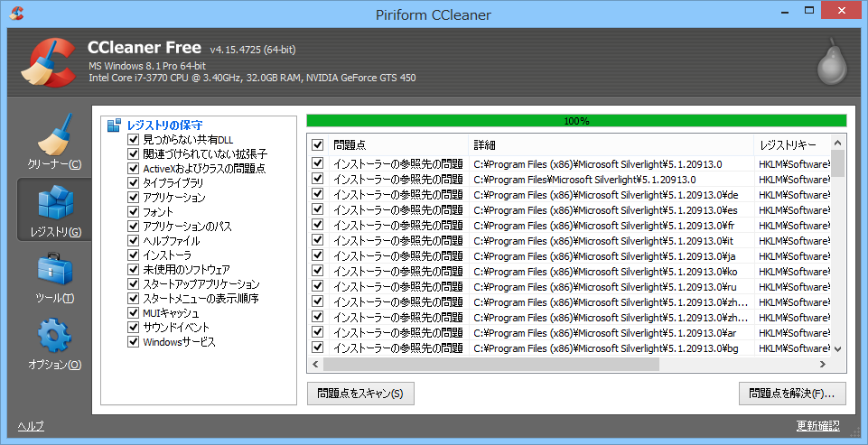This screenshot has height=445, width=868.
Task: Toggle 関連づけられていない拡張子 checkbox
Action: [x=133, y=153]
